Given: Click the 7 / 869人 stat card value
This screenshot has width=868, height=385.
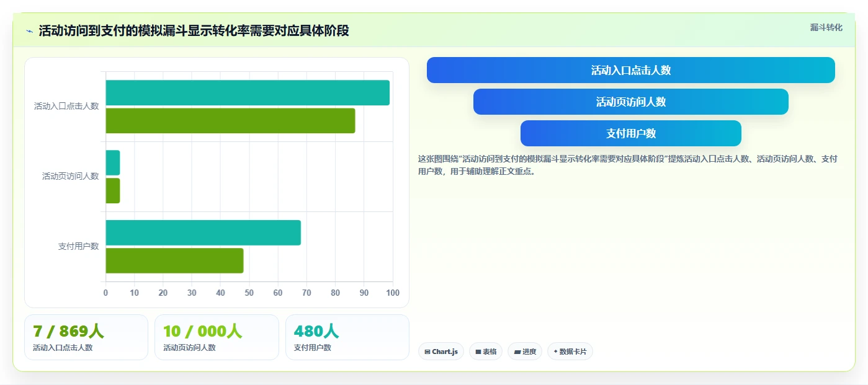Looking at the screenshot, I should click(x=68, y=332).
